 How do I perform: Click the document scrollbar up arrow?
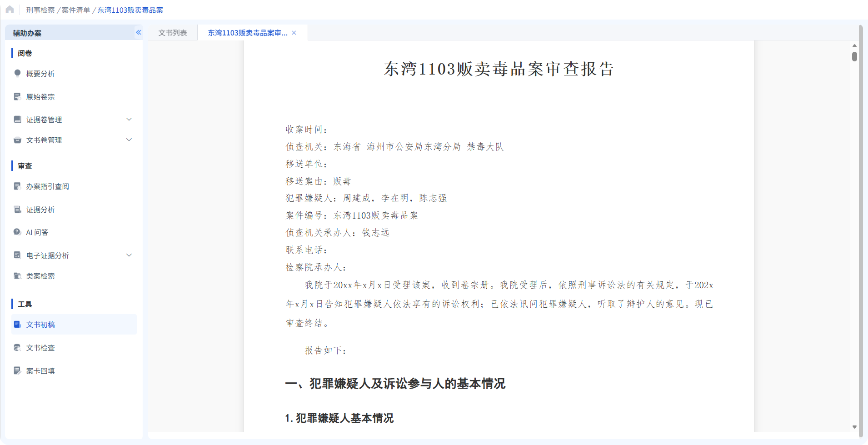(854, 45)
